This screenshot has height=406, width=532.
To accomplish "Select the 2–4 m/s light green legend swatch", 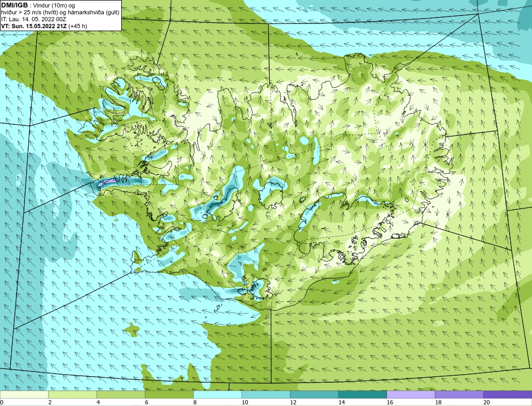I will point(72,394).
